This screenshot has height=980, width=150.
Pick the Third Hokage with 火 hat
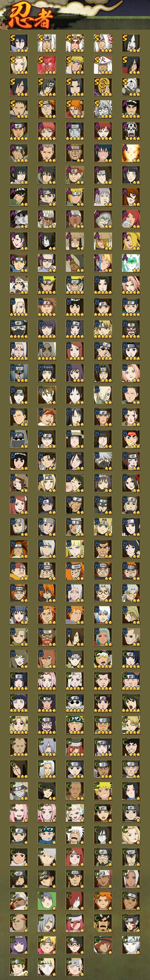(103, 65)
